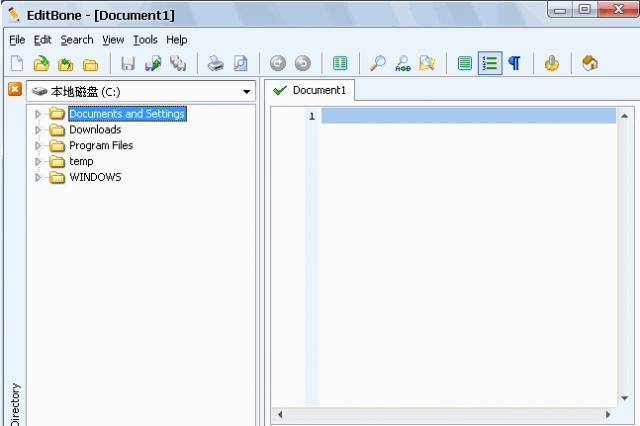Screen dimensions: 640x426
Task: Expand the Documents and Settings folder
Action: click(x=38, y=114)
